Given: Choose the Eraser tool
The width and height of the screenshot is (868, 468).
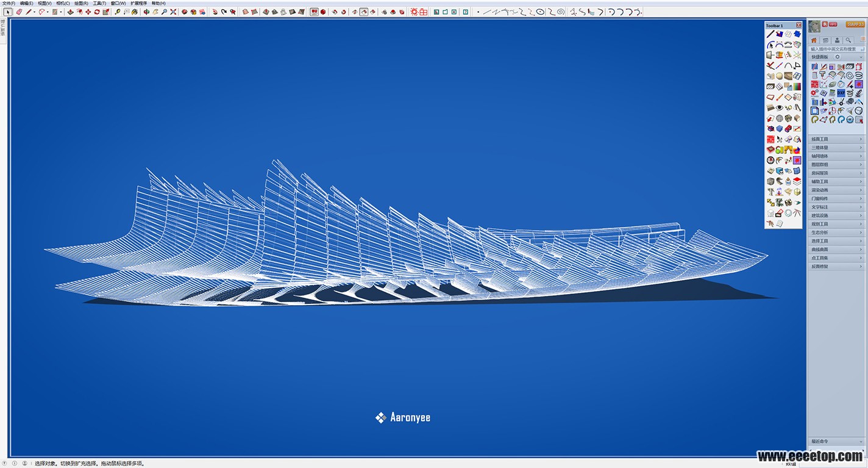Looking at the screenshot, I should coord(19,12).
